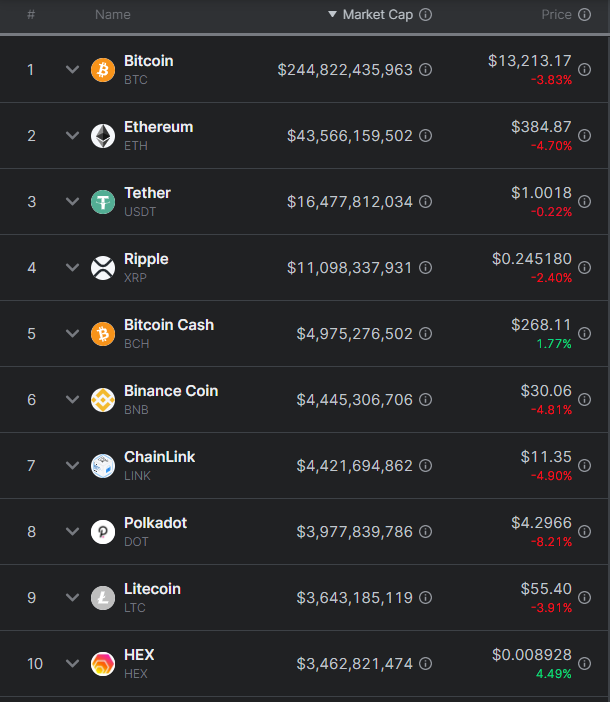Sort by the # rank column header

tap(31, 15)
